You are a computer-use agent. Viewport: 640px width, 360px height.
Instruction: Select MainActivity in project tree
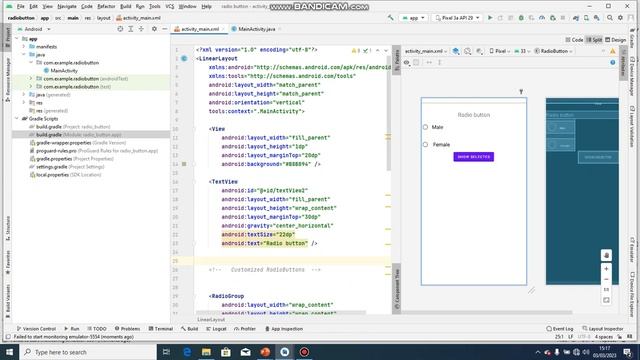[x=60, y=71]
